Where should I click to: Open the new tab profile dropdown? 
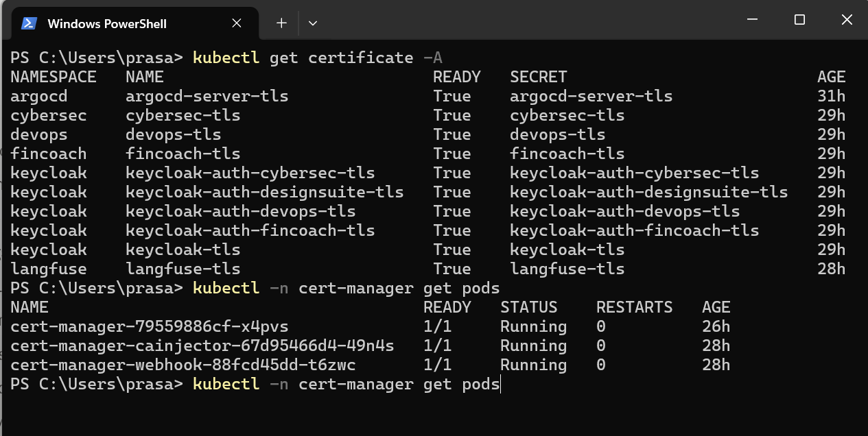click(313, 23)
